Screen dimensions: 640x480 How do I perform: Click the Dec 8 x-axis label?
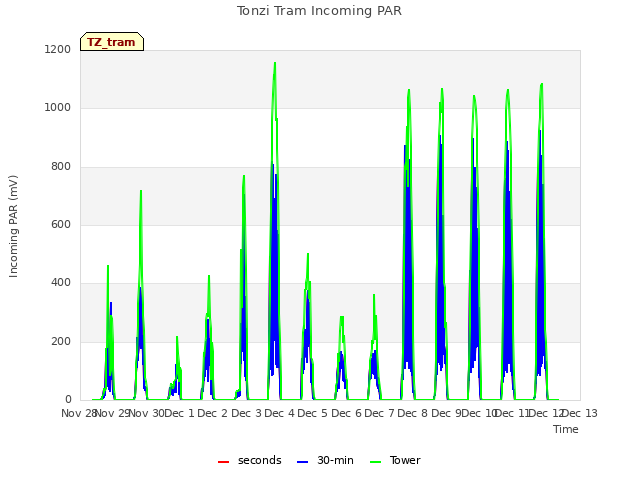(x=413, y=413)
